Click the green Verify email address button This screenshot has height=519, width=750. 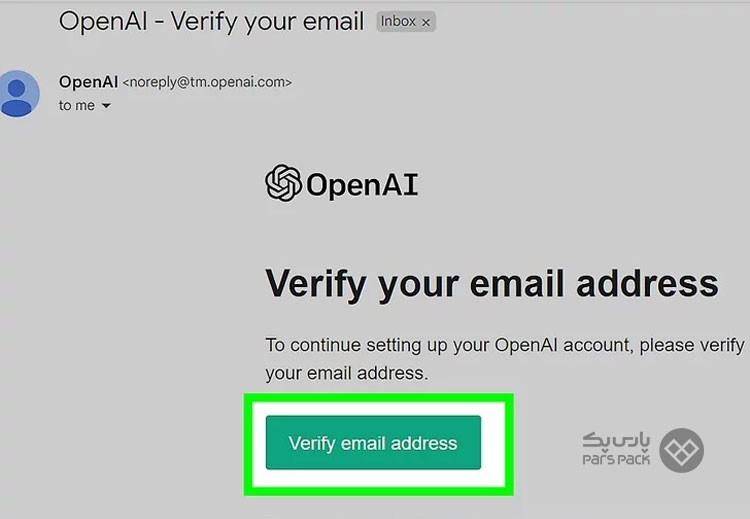(373, 442)
